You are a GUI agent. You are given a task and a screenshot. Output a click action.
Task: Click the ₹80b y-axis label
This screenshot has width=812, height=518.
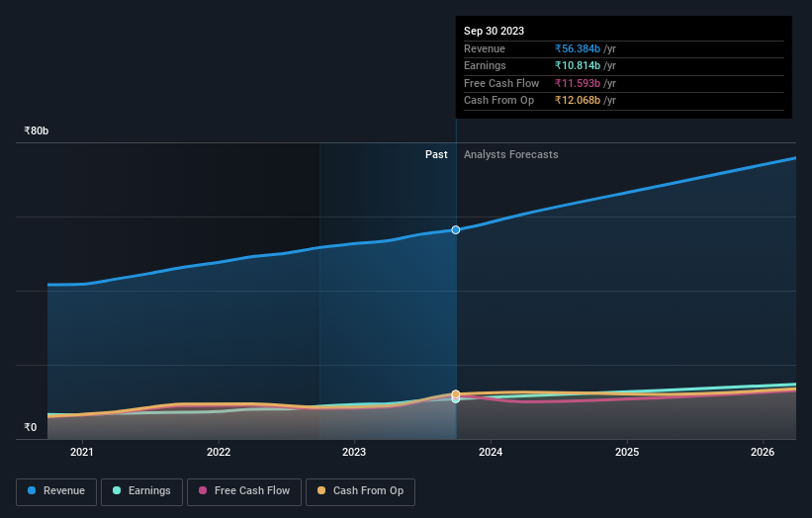(37, 130)
